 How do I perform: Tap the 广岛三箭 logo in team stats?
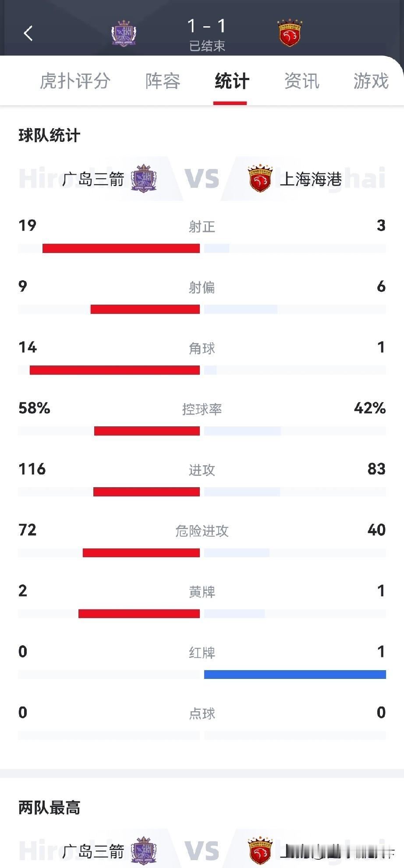coord(144,179)
